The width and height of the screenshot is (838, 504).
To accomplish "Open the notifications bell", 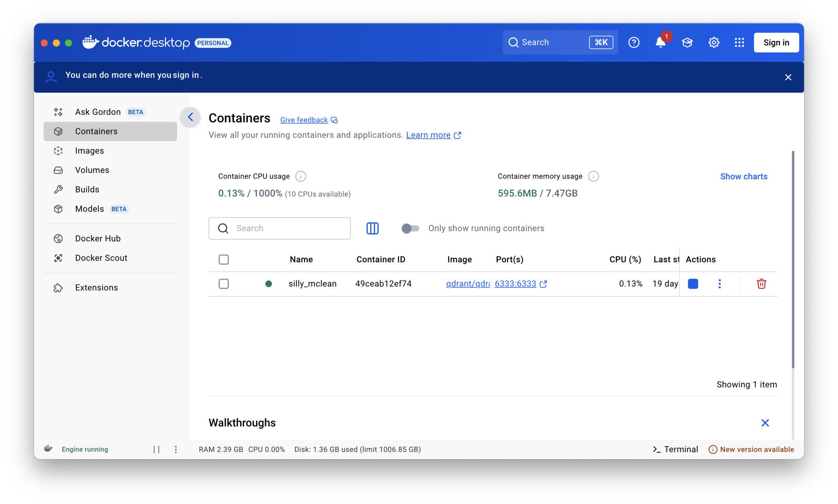I will [x=661, y=43].
